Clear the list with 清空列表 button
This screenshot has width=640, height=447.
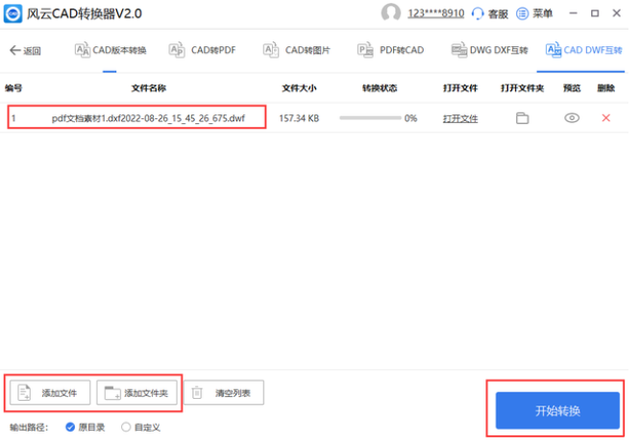224,393
